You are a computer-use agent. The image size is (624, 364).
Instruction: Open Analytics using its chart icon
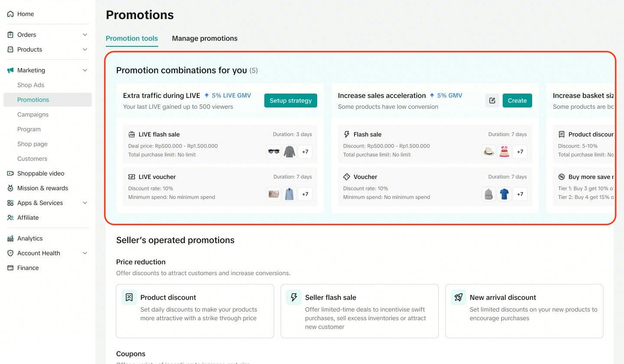[10, 238]
